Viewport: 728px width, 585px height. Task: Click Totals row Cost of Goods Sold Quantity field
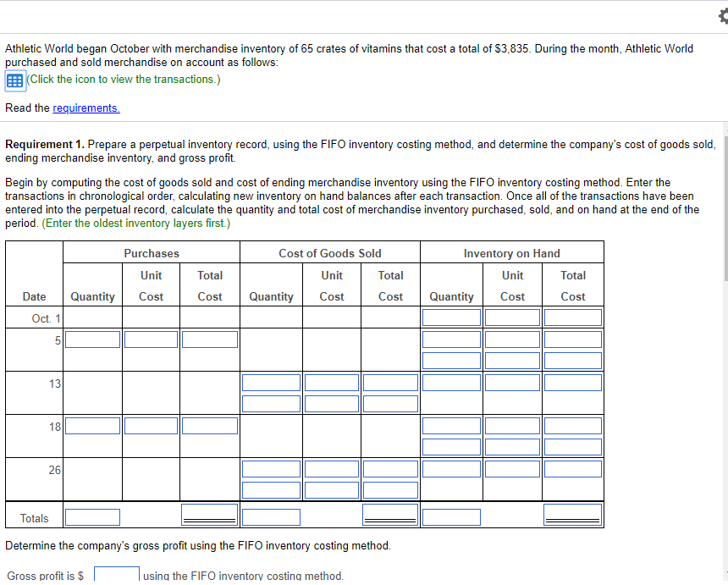pos(271,516)
